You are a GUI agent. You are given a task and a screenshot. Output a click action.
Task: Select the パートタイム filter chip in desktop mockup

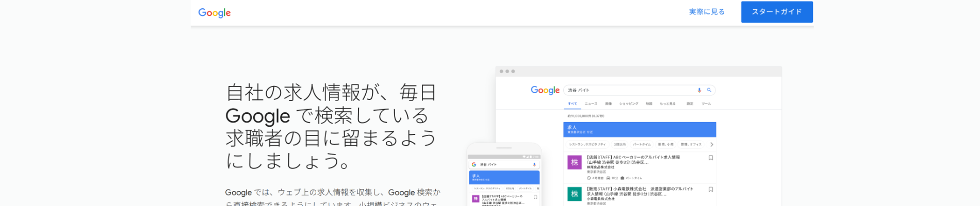click(x=642, y=145)
